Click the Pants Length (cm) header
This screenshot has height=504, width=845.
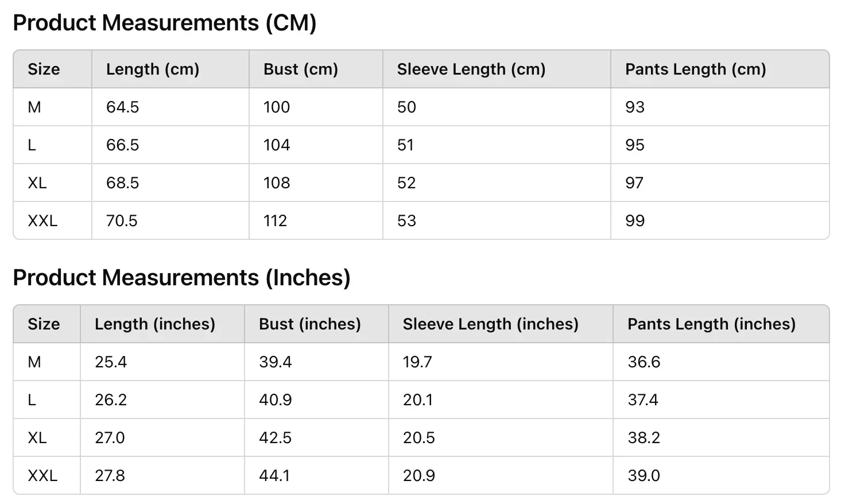720,69
